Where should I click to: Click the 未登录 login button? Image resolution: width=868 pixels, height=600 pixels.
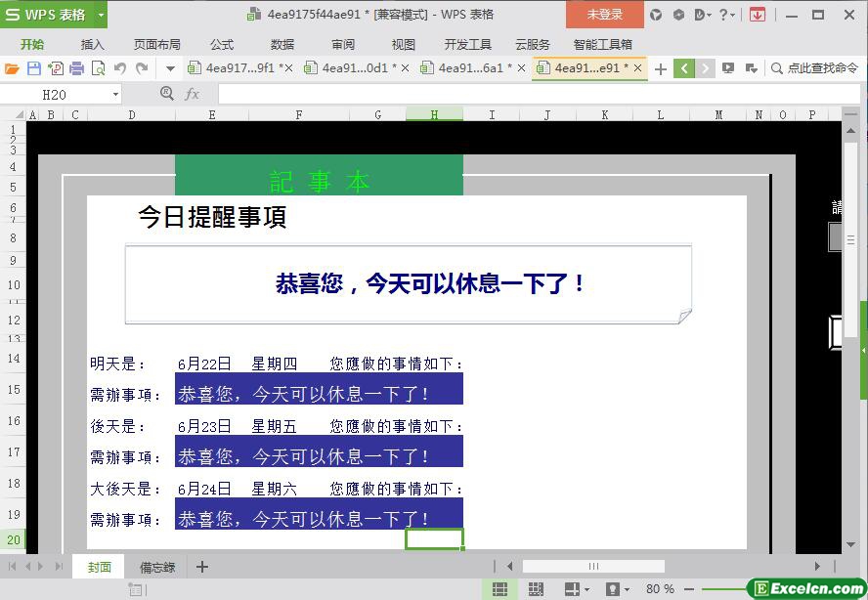tap(604, 15)
